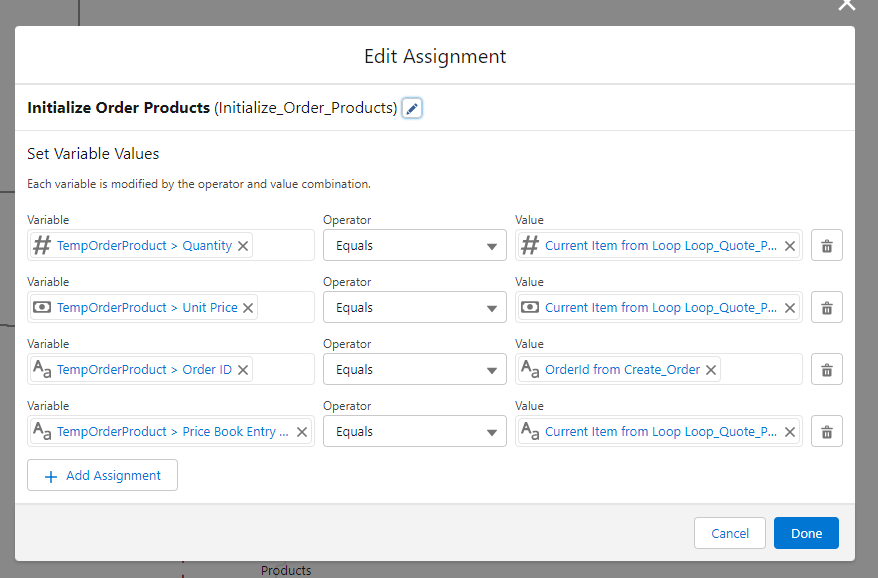Delete the Price Book Entry assignment row
Image resolution: width=878 pixels, height=578 pixels.
point(826,432)
